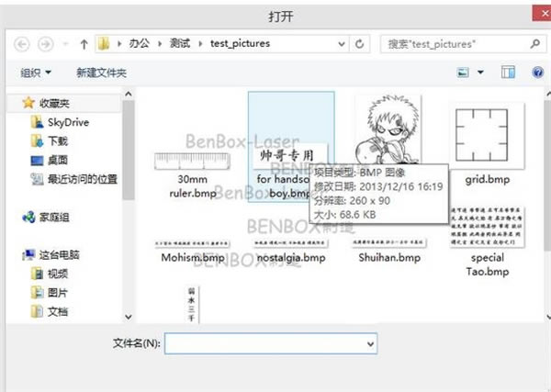Expand the chevron before 办公
The width and height of the screenshot is (551, 392).
119,44
